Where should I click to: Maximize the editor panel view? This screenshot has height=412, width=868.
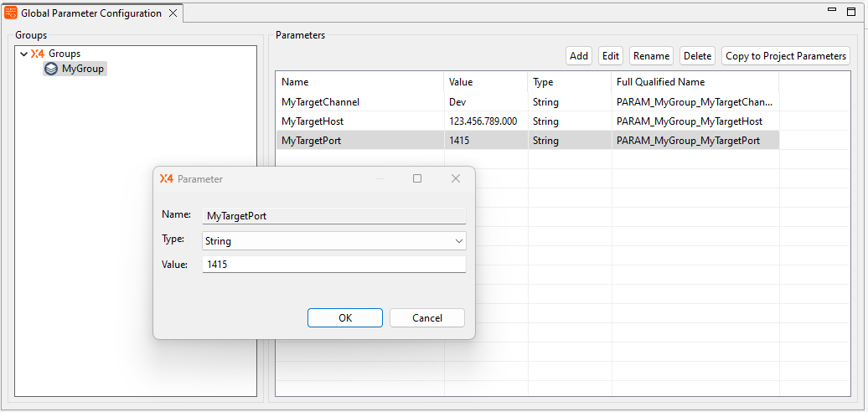click(851, 12)
